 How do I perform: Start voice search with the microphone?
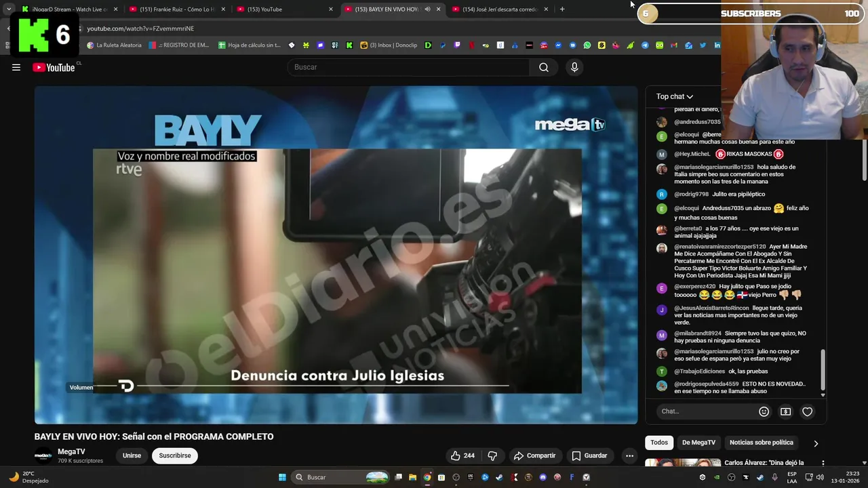pos(574,67)
